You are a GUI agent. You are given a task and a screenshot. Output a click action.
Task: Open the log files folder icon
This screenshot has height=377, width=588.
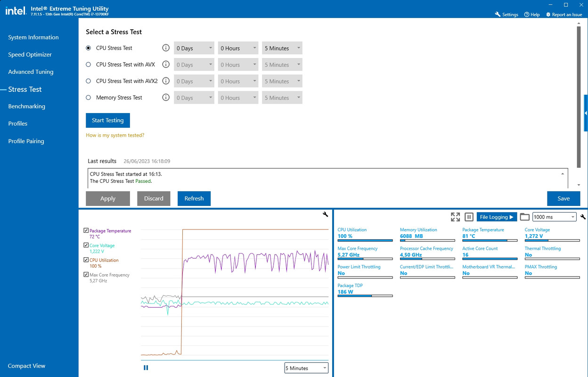coord(525,217)
